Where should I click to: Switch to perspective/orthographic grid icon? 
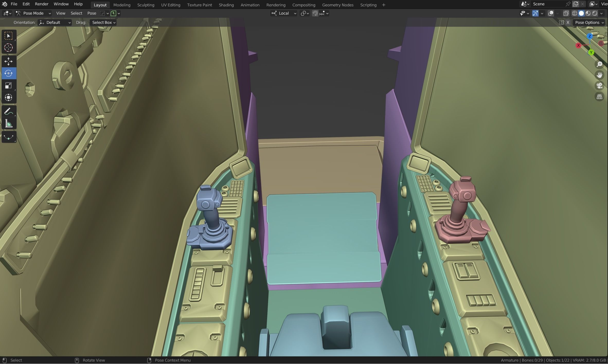pyautogui.click(x=600, y=97)
